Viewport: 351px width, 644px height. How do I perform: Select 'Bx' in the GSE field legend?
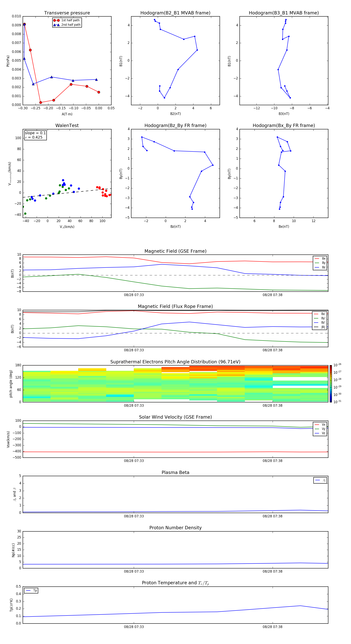(320, 259)
